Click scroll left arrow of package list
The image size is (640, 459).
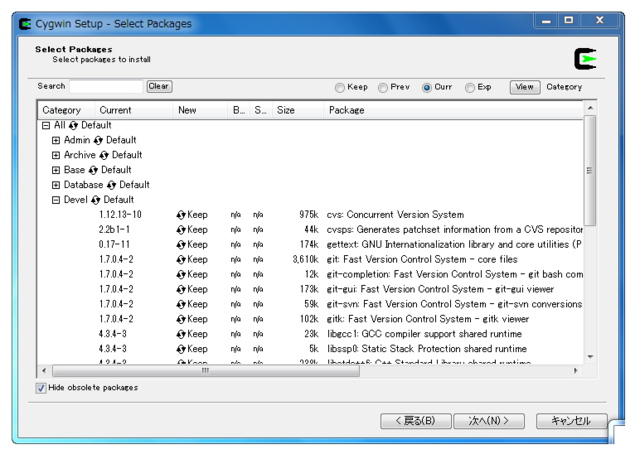tap(44, 371)
